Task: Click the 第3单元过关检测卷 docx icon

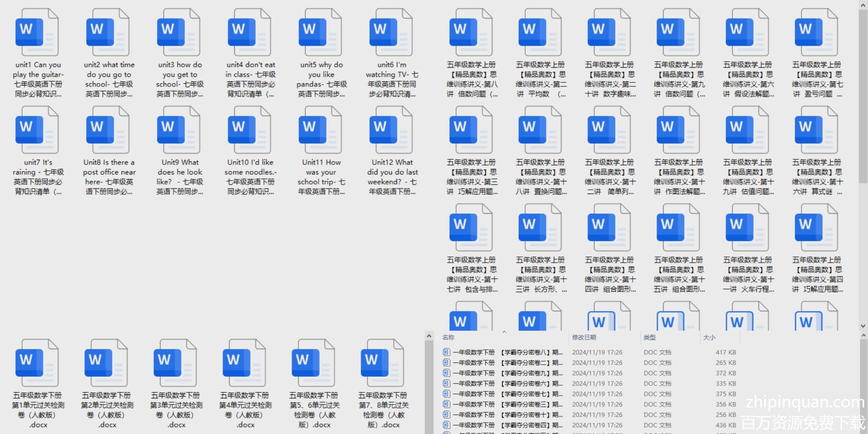Action: [x=175, y=363]
